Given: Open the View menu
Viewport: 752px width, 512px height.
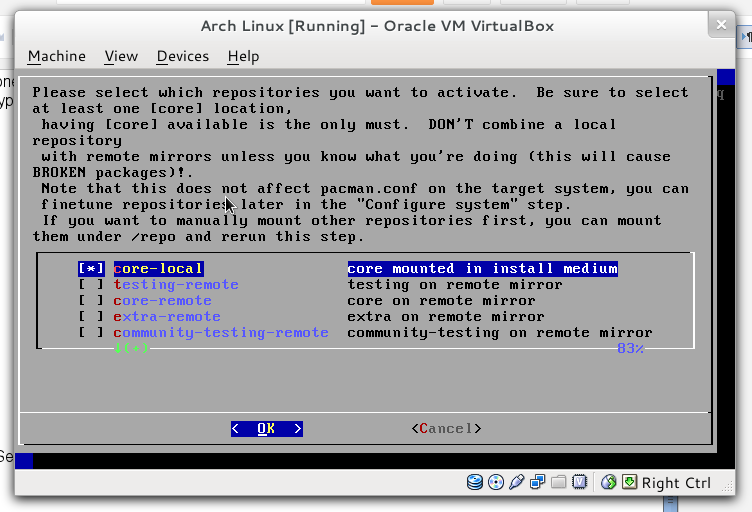Looking at the screenshot, I should pos(121,57).
